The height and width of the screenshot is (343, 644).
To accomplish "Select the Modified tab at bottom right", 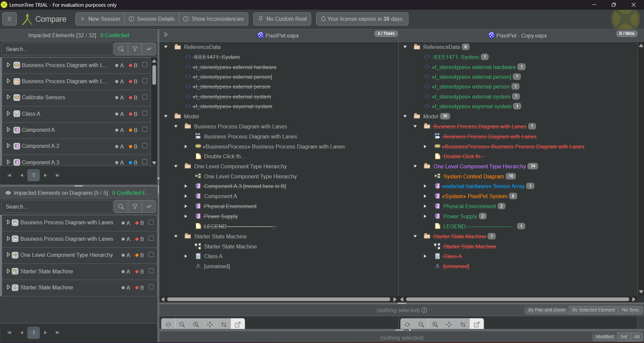I will click(x=604, y=337).
